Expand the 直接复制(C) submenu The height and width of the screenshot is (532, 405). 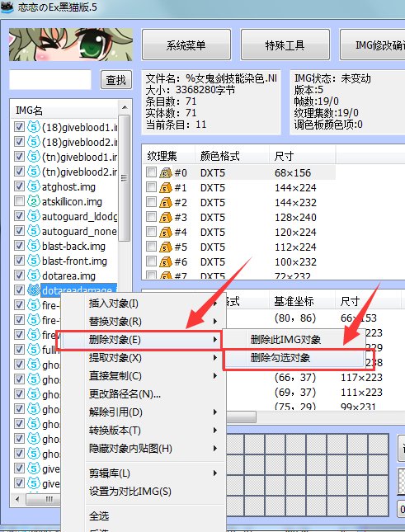(215, 375)
